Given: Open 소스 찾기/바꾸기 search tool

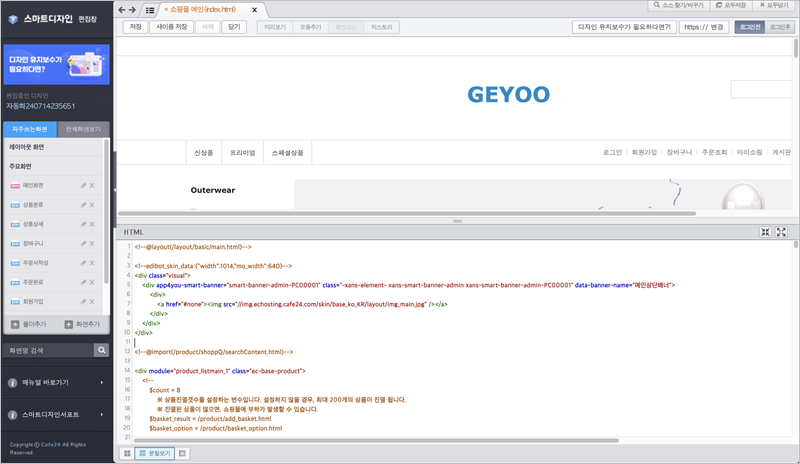Looking at the screenshot, I should click(x=679, y=5).
